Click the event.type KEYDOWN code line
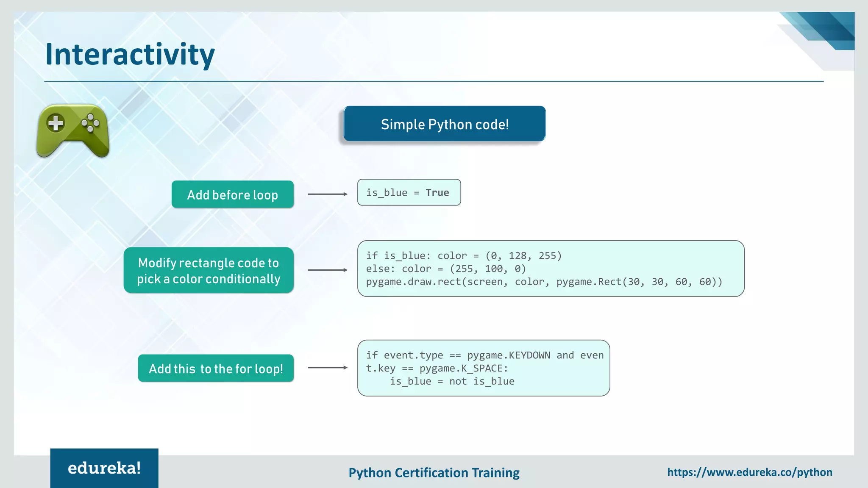 pyautogui.click(x=484, y=355)
